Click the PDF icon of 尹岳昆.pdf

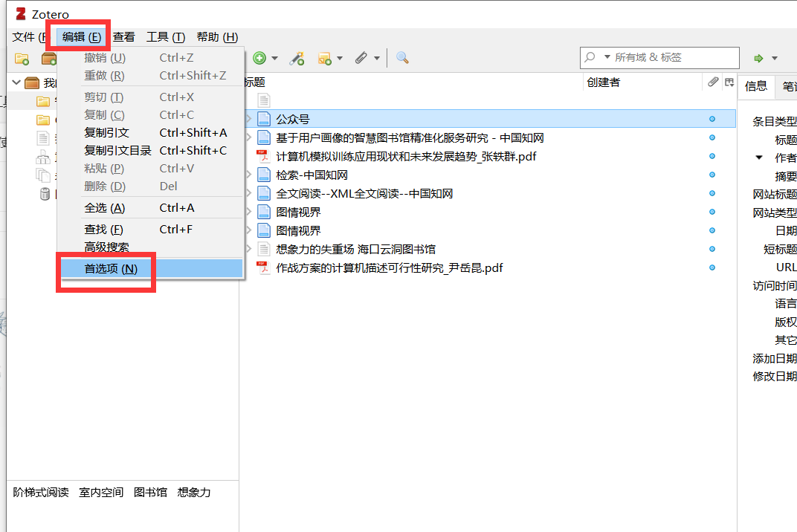coord(262,267)
